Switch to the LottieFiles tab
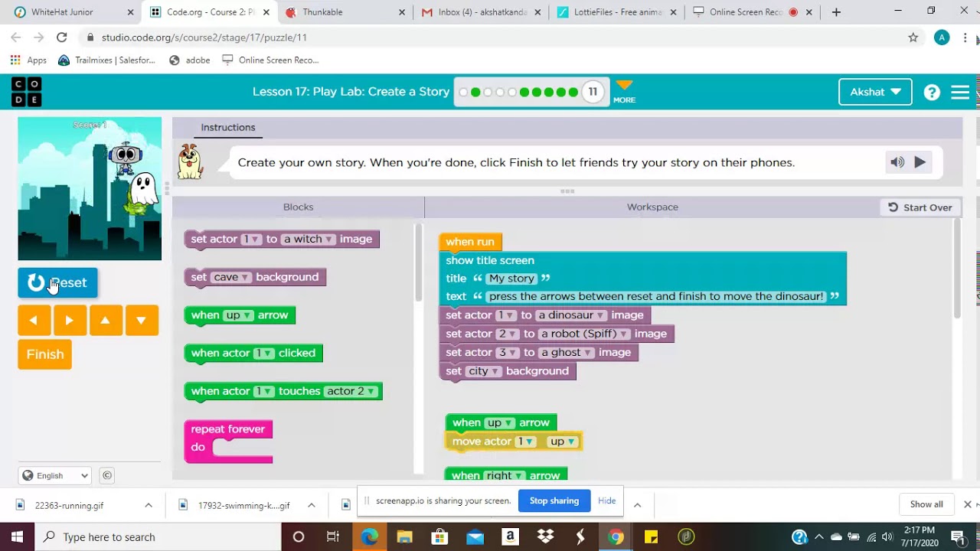Image resolution: width=980 pixels, height=551 pixels. tap(616, 12)
